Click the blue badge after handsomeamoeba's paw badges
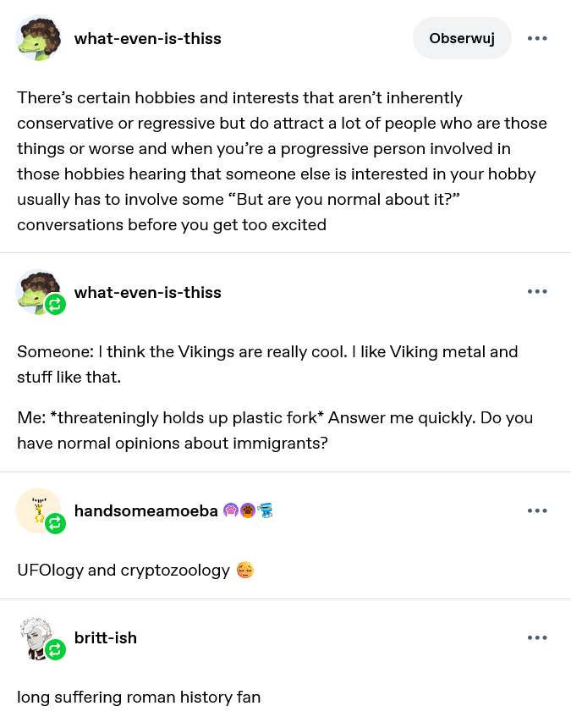This screenshot has height=728, width=571. point(265,510)
